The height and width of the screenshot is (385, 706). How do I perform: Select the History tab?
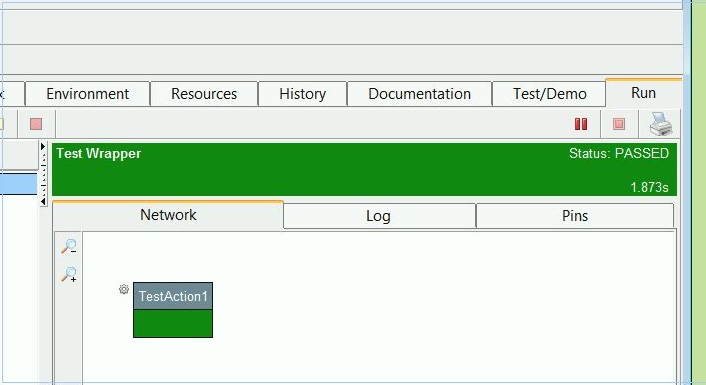coord(303,94)
